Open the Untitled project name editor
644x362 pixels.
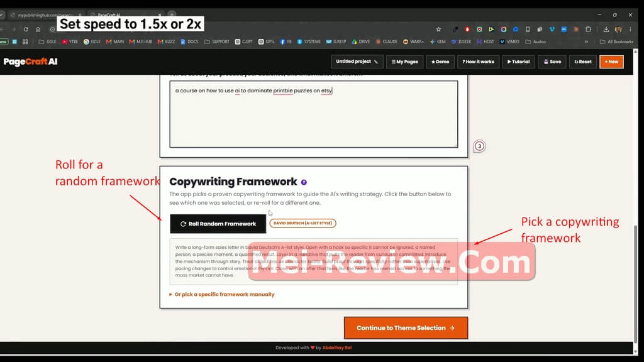(357, 62)
